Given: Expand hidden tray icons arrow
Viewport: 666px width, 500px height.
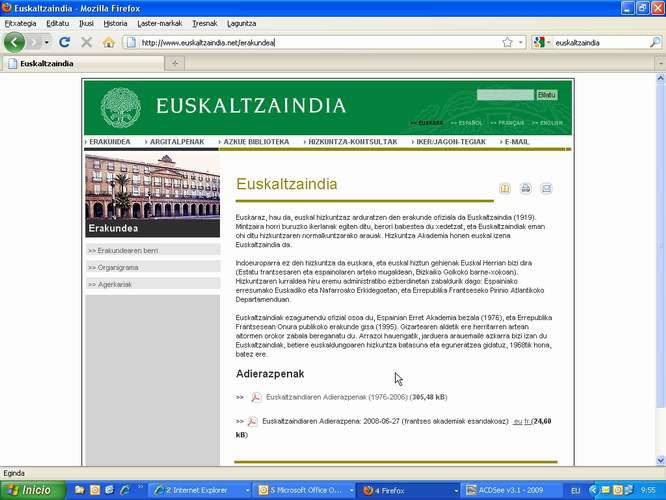Looking at the screenshot, I should (593, 490).
